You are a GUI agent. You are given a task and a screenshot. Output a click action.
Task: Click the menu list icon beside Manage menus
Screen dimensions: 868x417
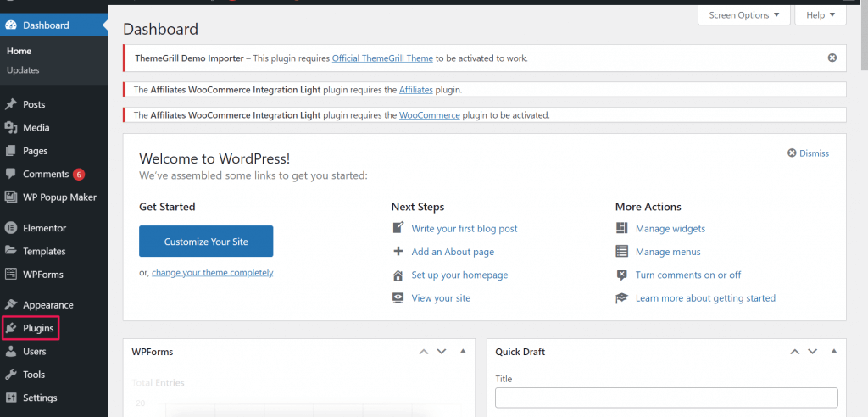pos(621,252)
